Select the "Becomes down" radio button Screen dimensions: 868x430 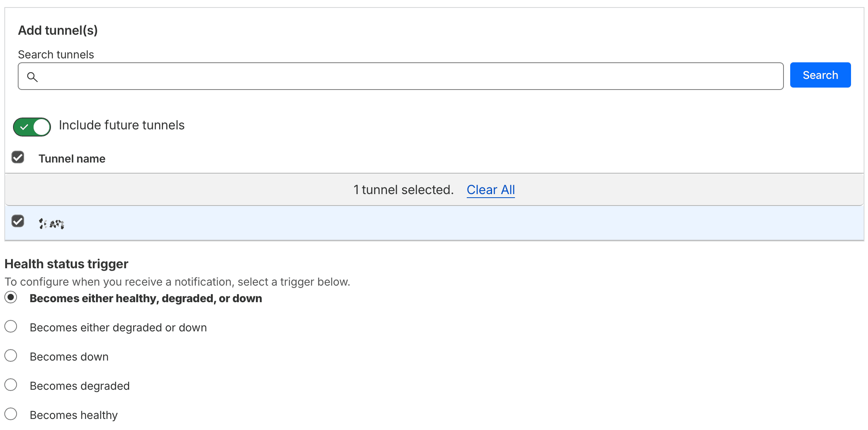(11, 356)
